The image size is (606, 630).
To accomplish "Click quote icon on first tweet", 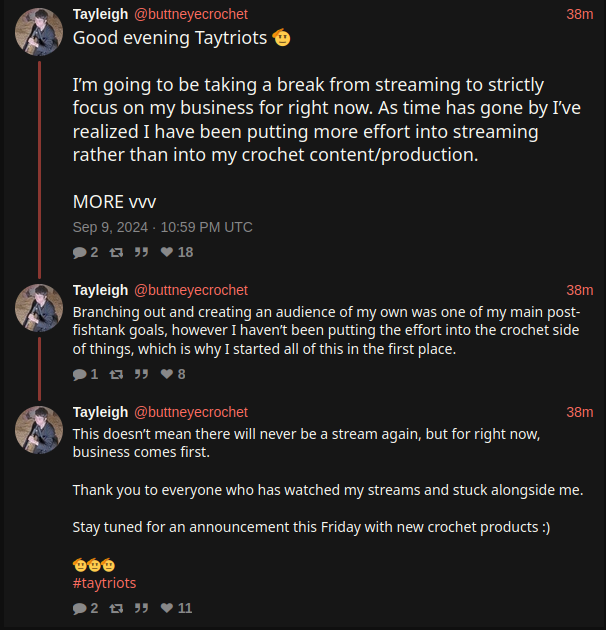I will click(141, 252).
